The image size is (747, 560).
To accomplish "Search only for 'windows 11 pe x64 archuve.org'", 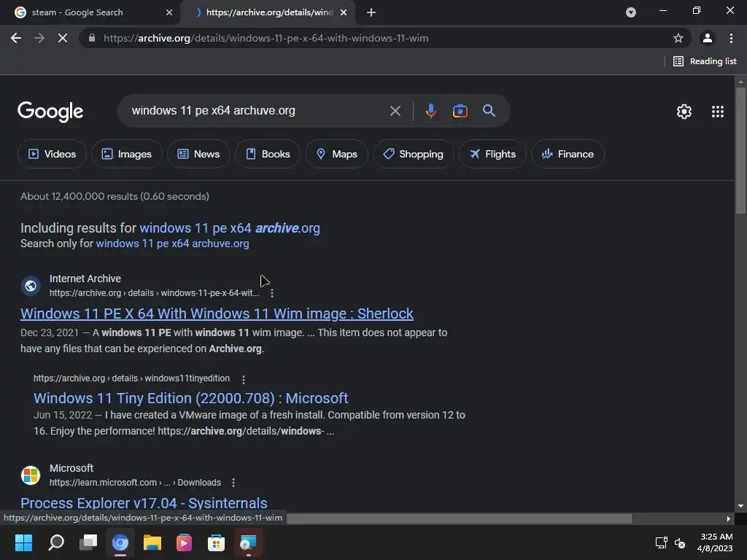I will coord(172,244).
